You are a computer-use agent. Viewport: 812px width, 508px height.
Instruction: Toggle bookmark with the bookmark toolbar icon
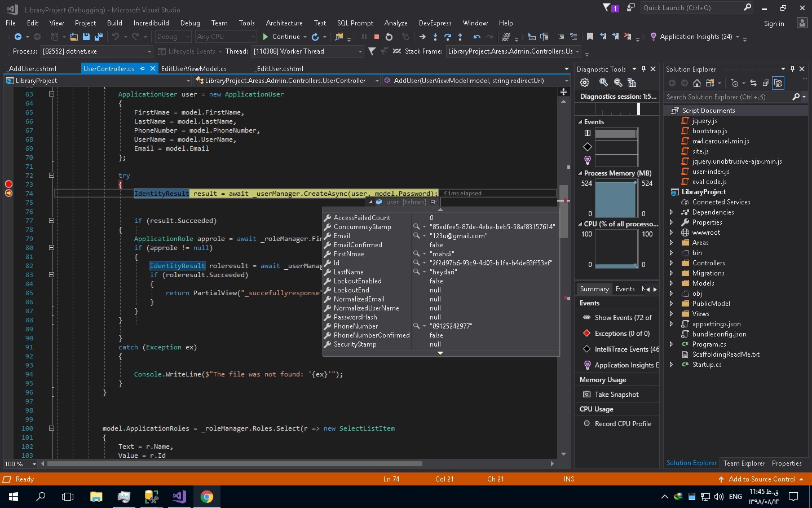590,37
